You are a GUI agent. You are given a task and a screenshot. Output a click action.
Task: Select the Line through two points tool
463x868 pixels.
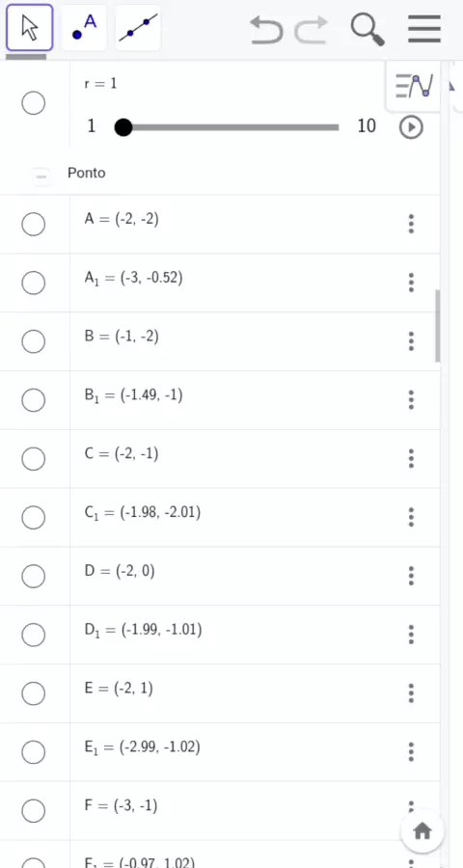[138, 28]
